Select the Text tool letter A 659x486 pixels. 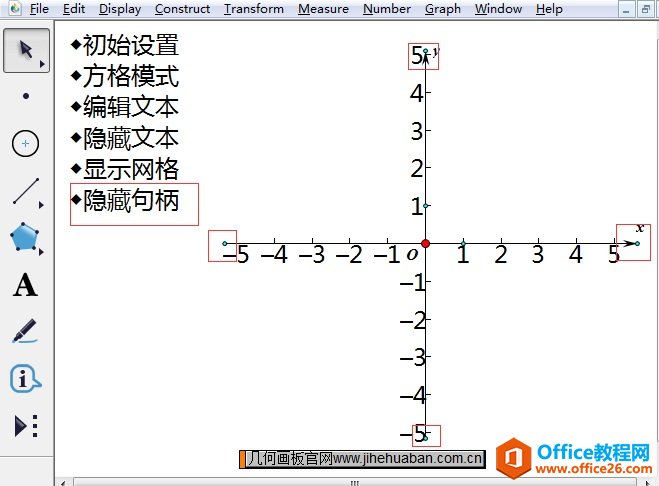(x=25, y=285)
